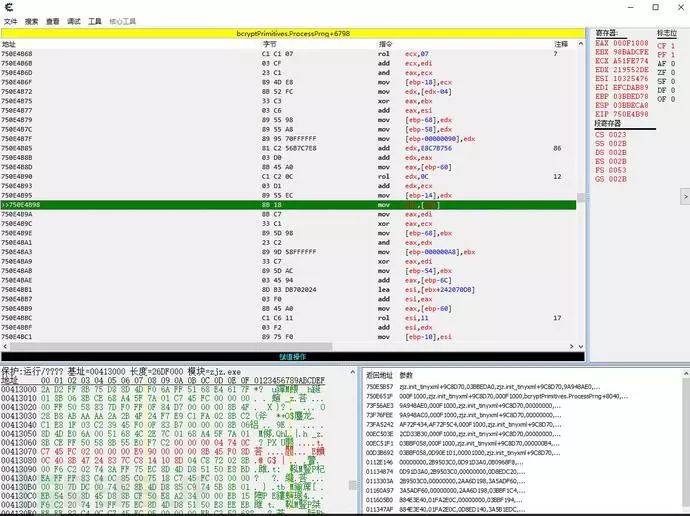Toggle the PF flag value
The width and height of the screenshot is (690, 516).
pyautogui.click(x=666, y=55)
